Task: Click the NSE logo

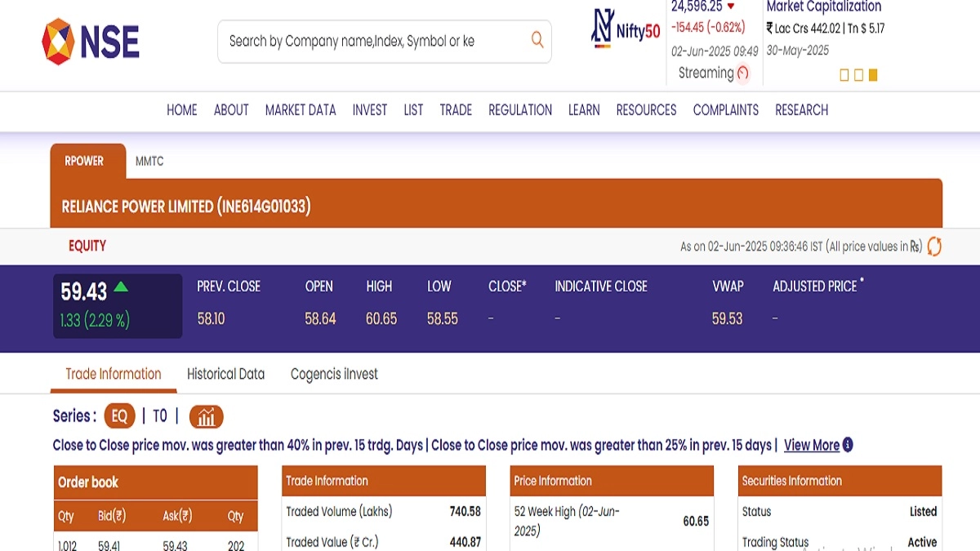Action: pos(91,41)
